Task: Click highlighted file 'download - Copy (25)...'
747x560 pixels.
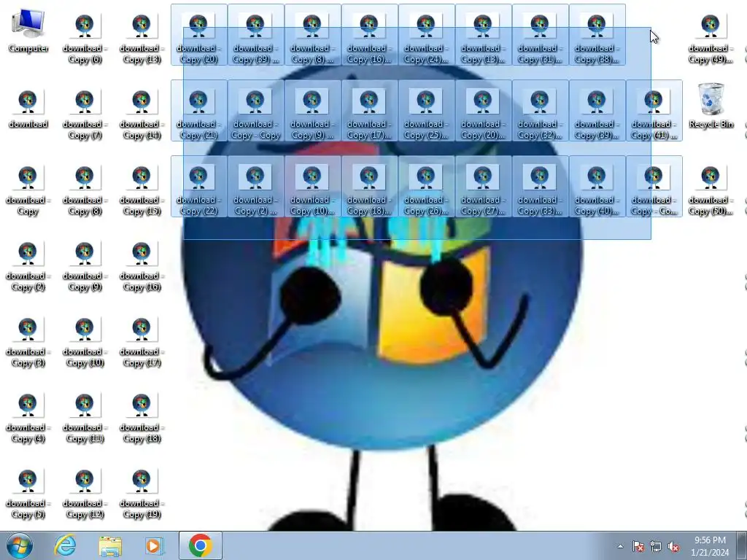Action: (x=426, y=111)
